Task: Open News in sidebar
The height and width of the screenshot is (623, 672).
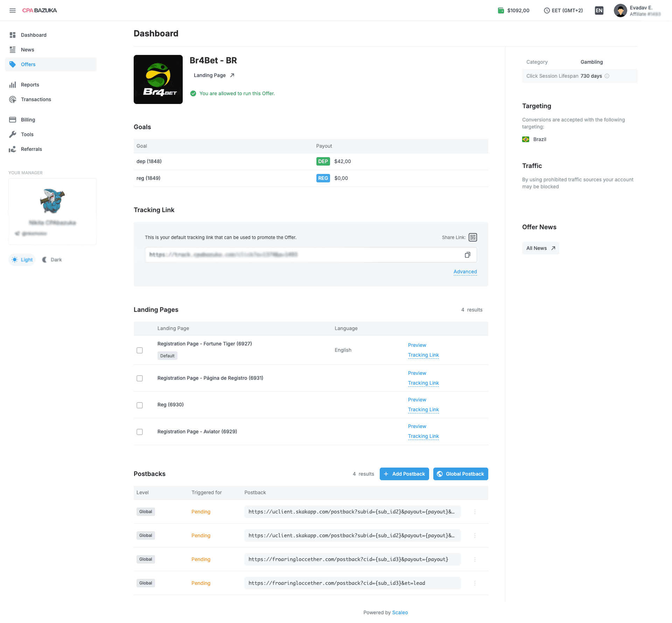Action: pos(51,50)
